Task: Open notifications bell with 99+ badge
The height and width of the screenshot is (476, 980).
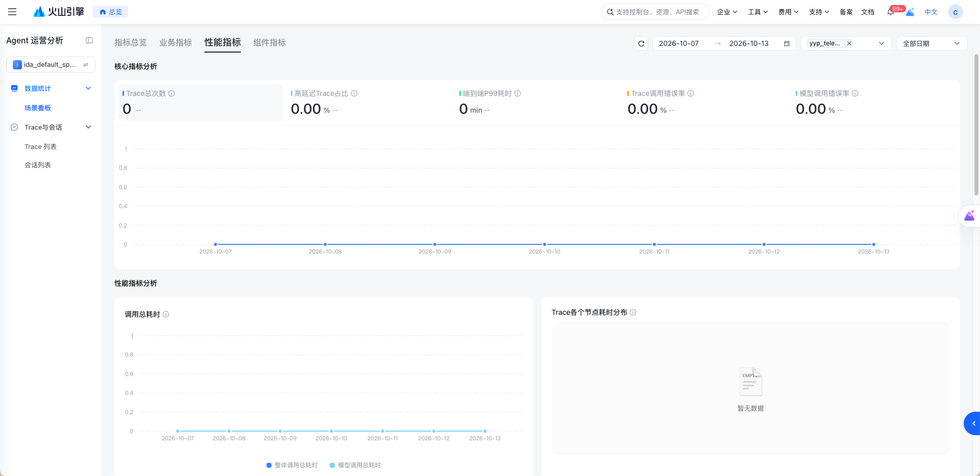Action: pos(891,12)
